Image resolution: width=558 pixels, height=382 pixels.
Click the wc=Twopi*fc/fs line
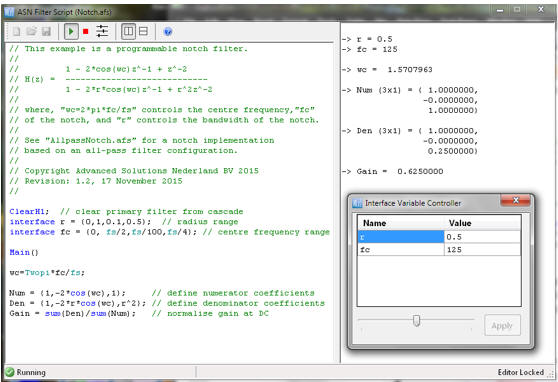pos(47,273)
